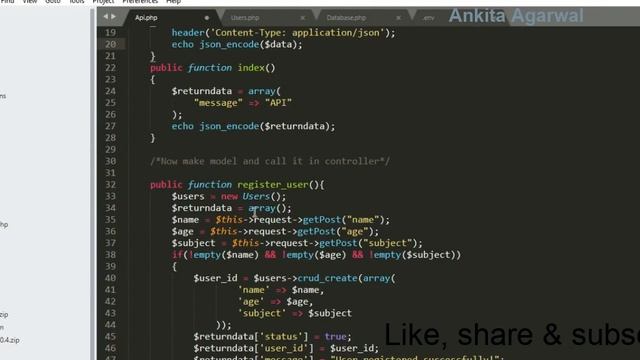Click line number 22 in the gutter

(110, 68)
